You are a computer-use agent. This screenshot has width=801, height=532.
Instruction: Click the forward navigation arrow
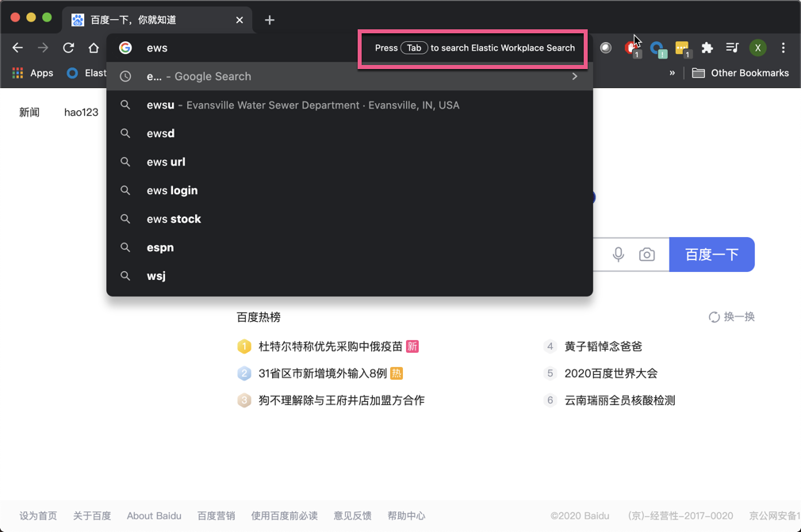click(43, 48)
